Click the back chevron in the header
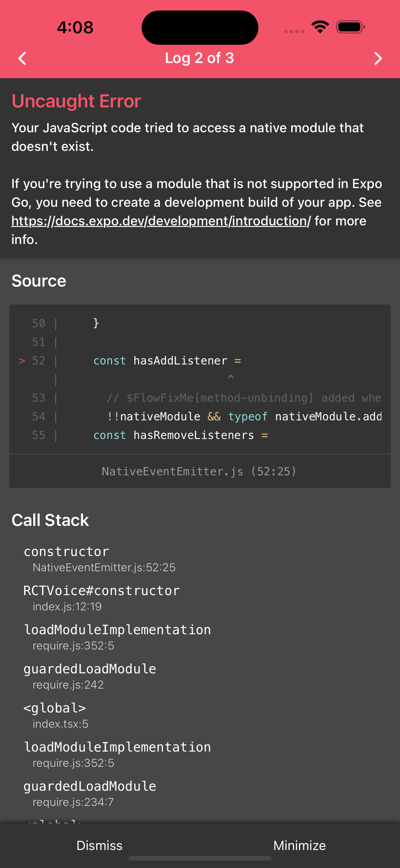Image resolution: width=400 pixels, height=868 pixels. 21,58
